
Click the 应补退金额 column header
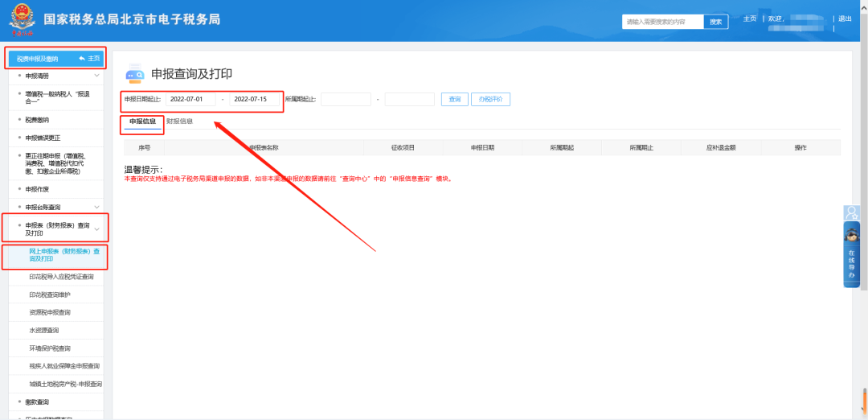(721, 148)
